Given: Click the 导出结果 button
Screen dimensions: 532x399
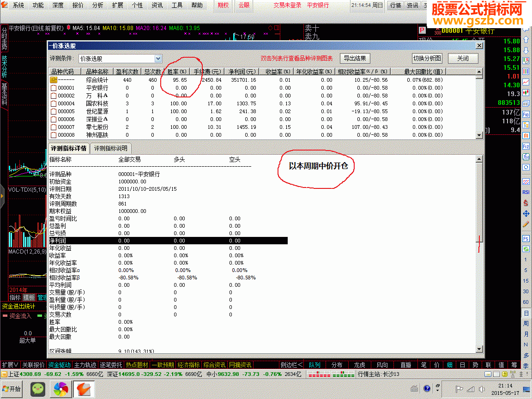Looking at the screenshot, I should coord(355,58).
